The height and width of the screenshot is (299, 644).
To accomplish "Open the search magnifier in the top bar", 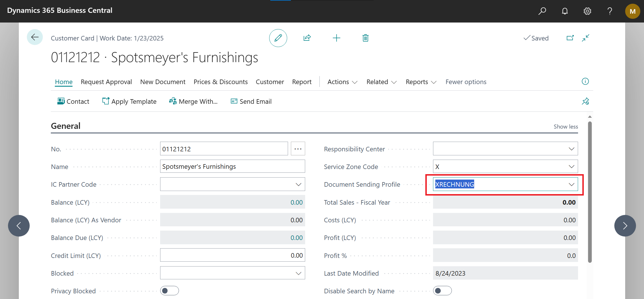I will click(x=542, y=11).
